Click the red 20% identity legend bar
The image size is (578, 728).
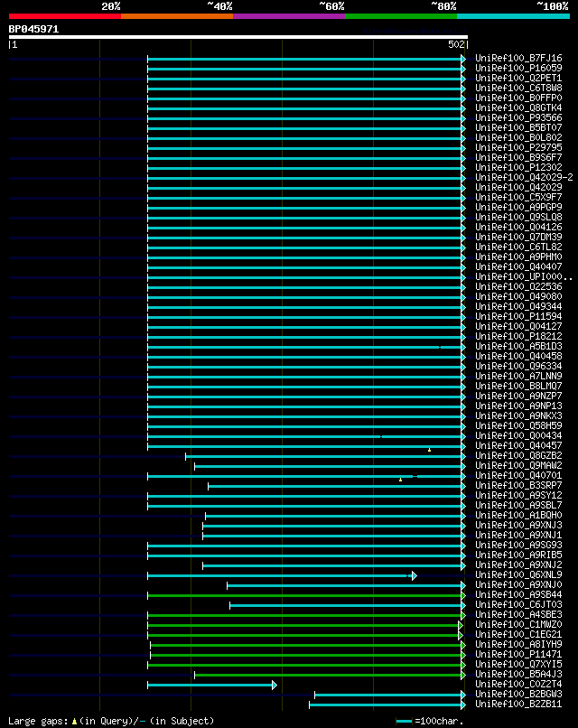point(65,16)
